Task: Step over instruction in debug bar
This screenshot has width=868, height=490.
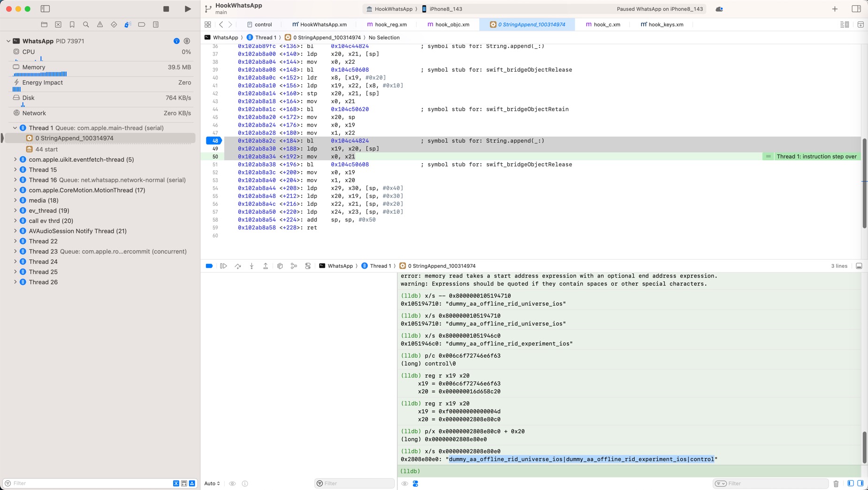Action: [238, 266]
